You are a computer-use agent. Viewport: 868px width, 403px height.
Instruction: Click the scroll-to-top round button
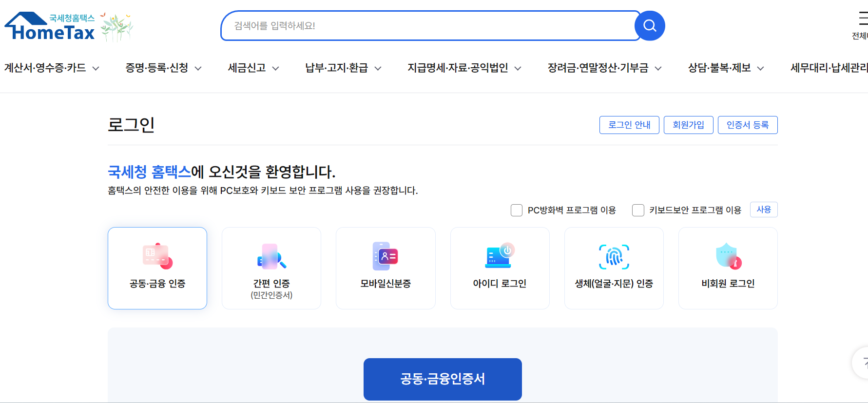(861, 363)
